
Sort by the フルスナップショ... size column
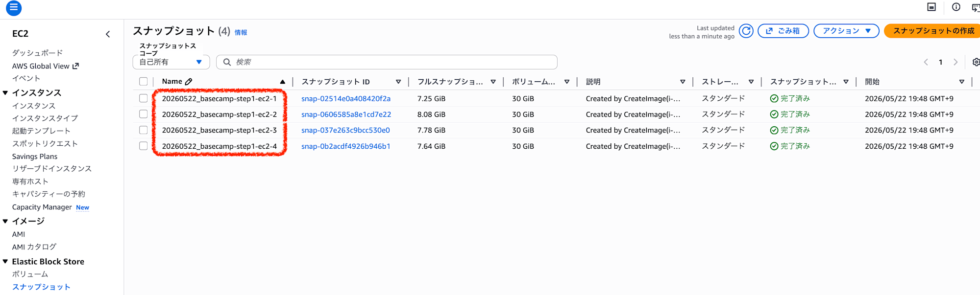coord(493,82)
